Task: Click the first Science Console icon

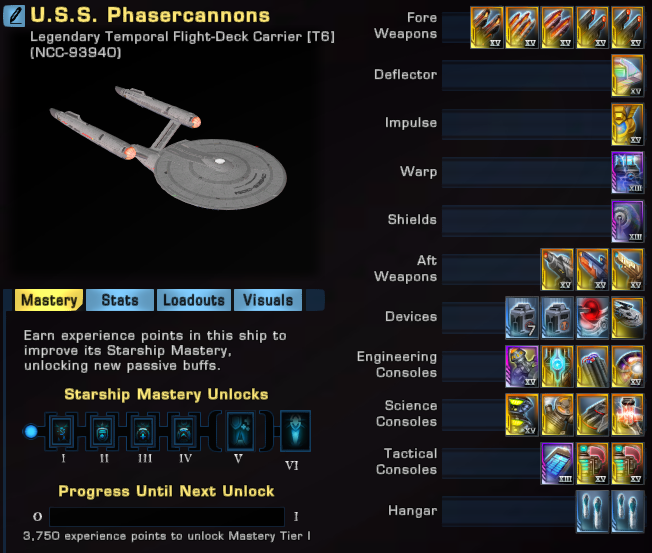Action: tap(522, 415)
